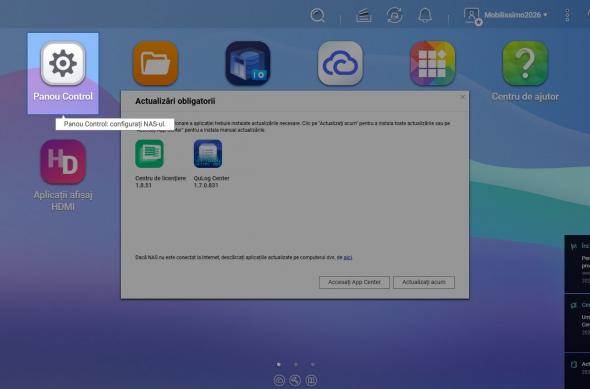Viewport: 590px width, 389px height.
Task: Click 'Centru de licențiere 1.8.51' label
Action: pos(160,182)
